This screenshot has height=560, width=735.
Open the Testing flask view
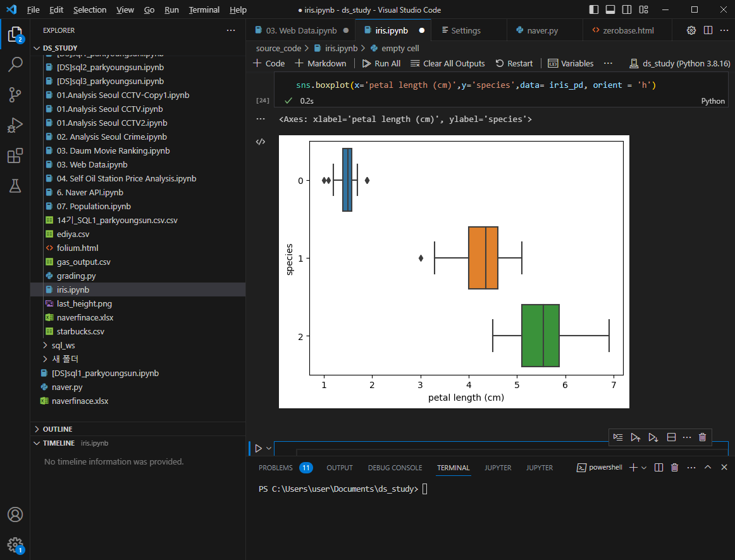15,186
